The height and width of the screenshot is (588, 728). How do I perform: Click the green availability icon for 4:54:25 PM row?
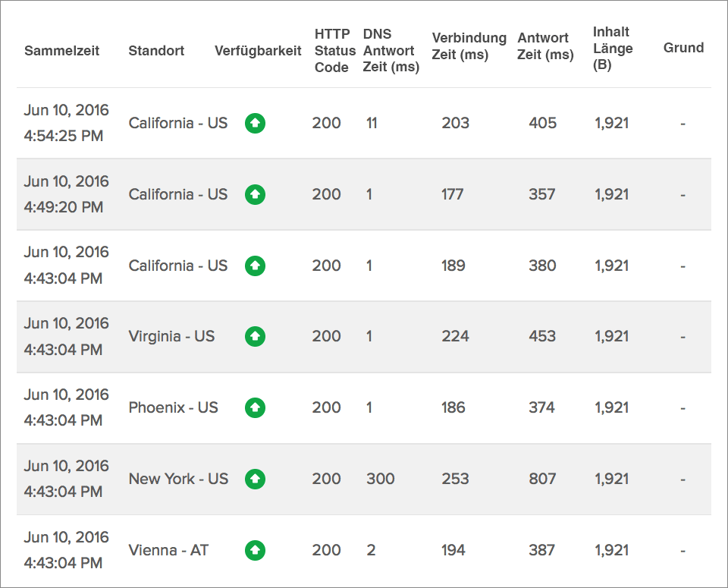coord(255,123)
